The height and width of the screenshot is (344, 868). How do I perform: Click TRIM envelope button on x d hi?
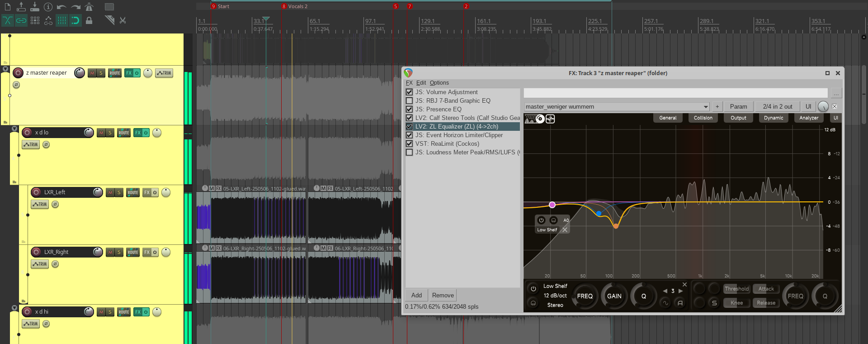(x=31, y=324)
